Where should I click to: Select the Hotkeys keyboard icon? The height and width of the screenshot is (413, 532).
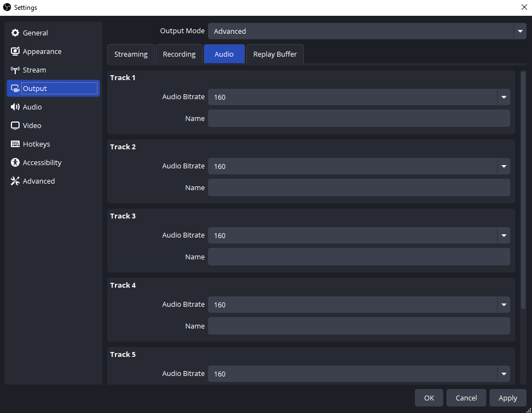tap(15, 144)
